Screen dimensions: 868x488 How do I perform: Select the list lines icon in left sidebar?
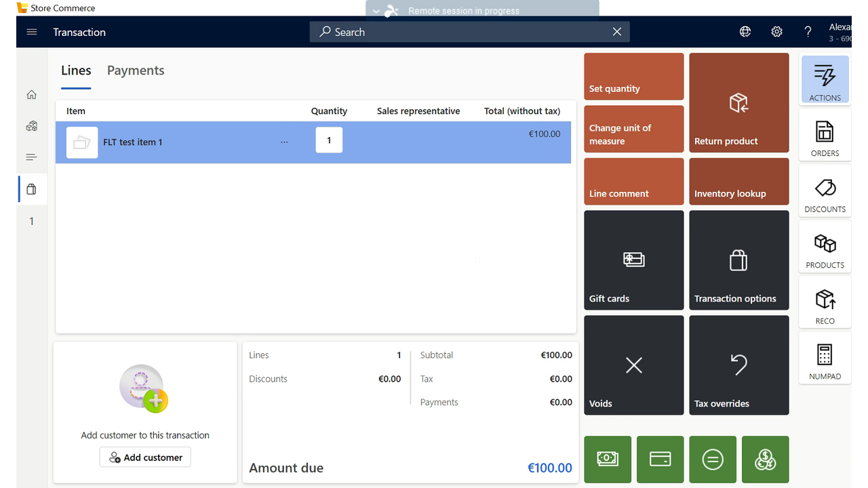tap(31, 157)
